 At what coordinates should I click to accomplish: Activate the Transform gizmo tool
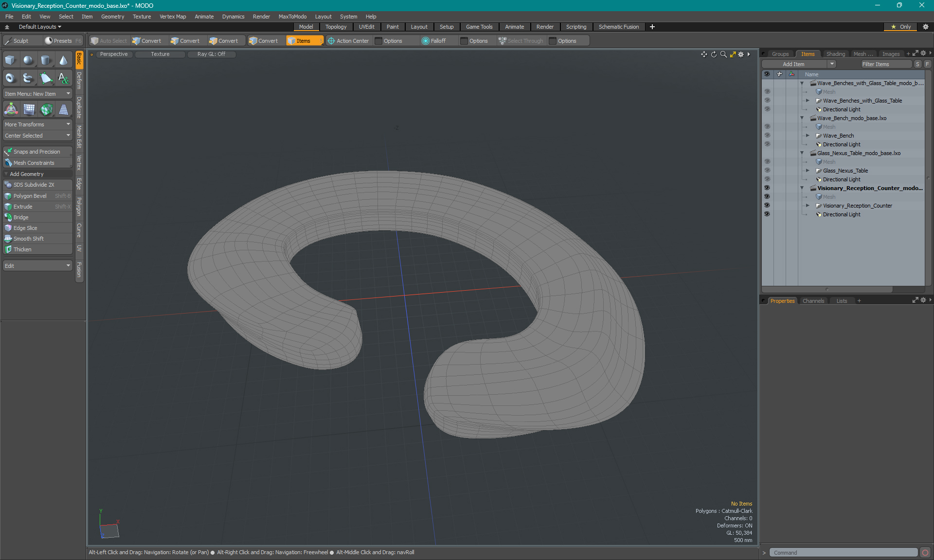11,110
